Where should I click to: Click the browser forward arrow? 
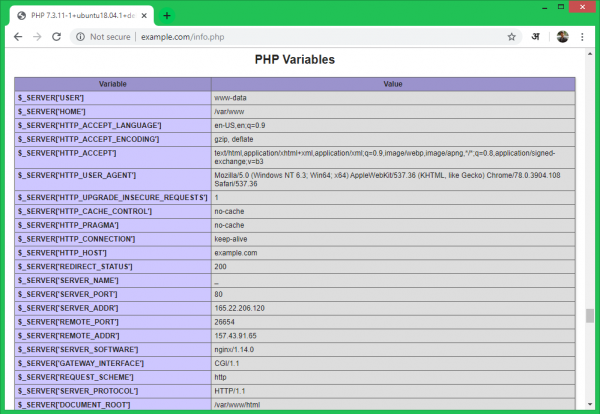[x=38, y=36]
